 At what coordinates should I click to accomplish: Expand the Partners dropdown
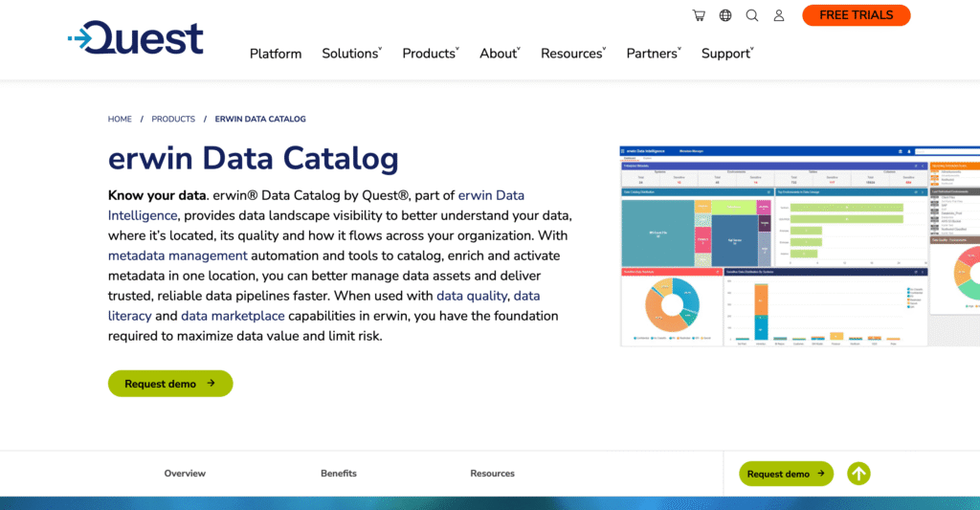654,54
